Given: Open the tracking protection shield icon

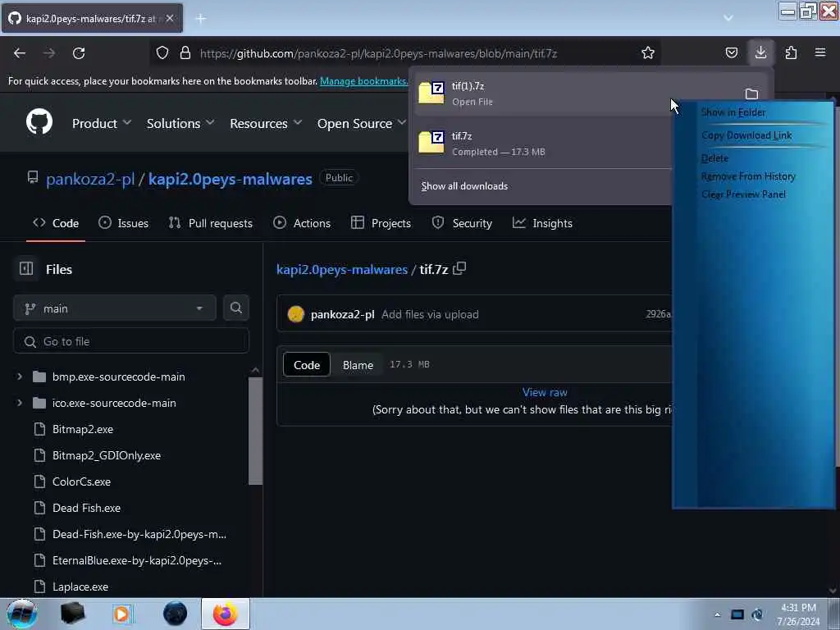Looking at the screenshot, I should [x=162, y=52].
